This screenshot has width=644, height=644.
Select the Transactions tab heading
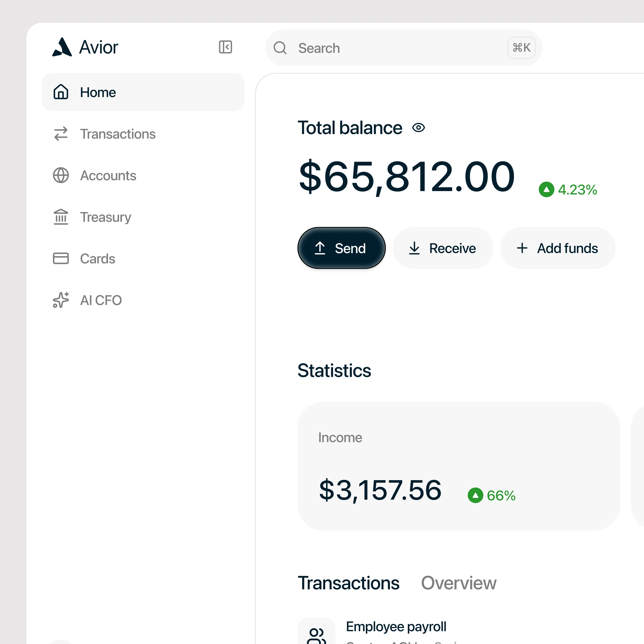click(x=348, y=583)
